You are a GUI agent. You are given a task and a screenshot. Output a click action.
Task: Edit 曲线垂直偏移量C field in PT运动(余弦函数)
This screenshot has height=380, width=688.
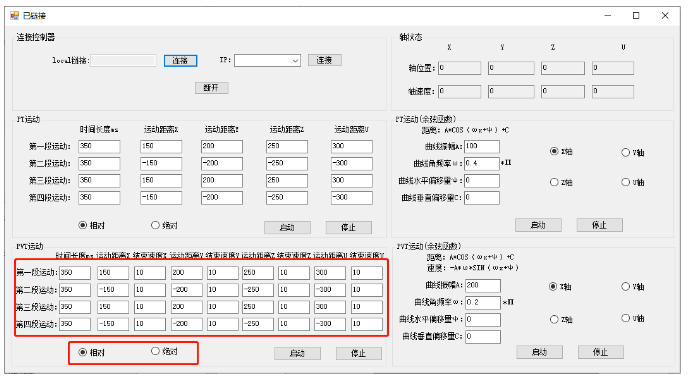(x=482, y=198)
